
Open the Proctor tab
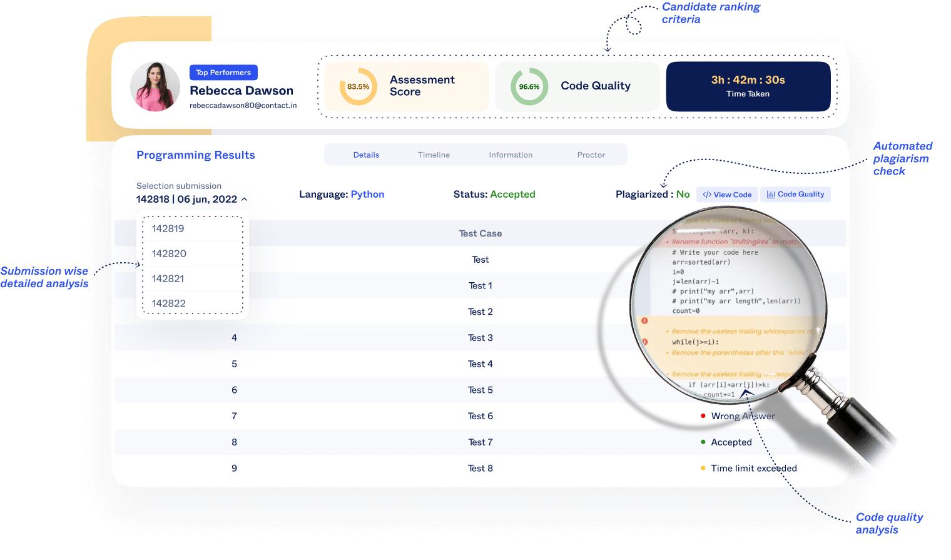pyautogui.click(x=591, y=155)
